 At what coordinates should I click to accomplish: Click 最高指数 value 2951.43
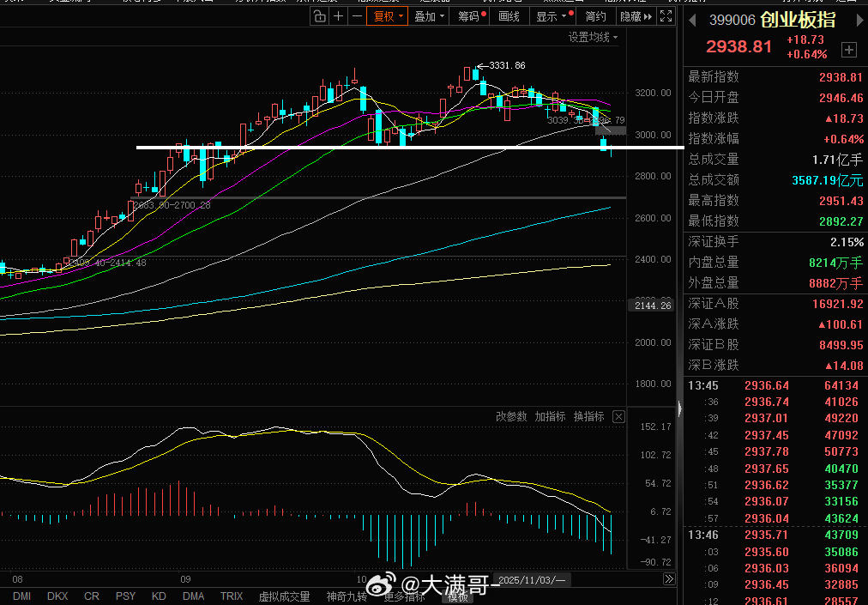[x=841, y=201]
